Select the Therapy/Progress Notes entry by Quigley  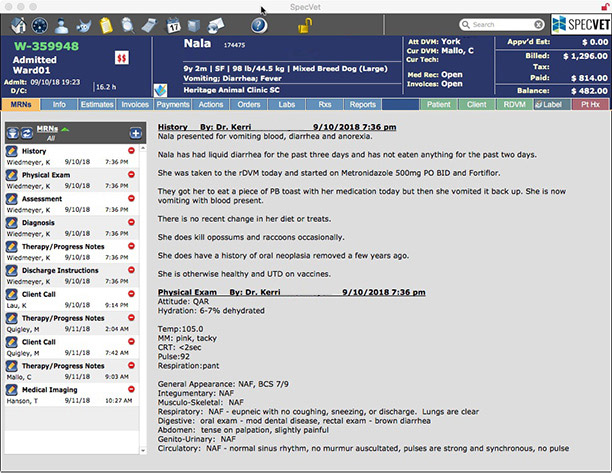[x=72, y=323]
